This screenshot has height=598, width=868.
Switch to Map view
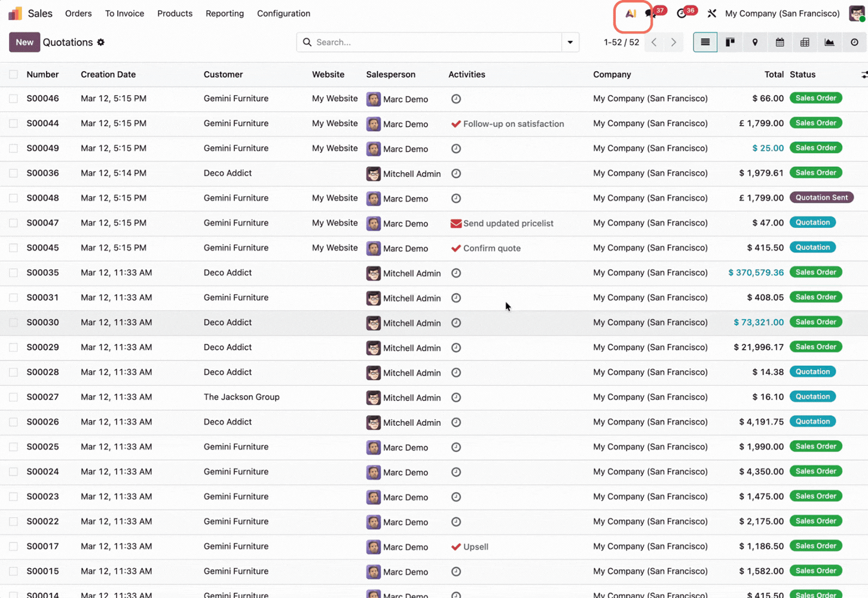coord(755,42)
